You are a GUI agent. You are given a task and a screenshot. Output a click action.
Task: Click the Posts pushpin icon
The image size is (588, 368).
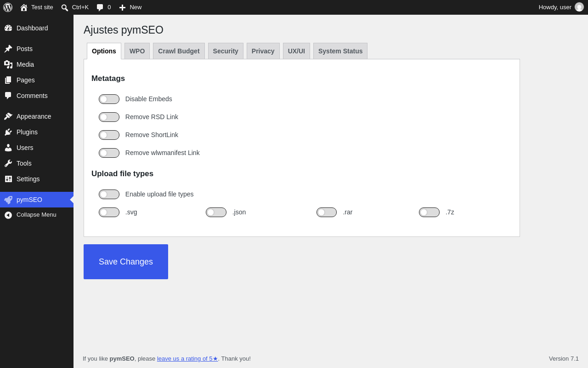8,49
